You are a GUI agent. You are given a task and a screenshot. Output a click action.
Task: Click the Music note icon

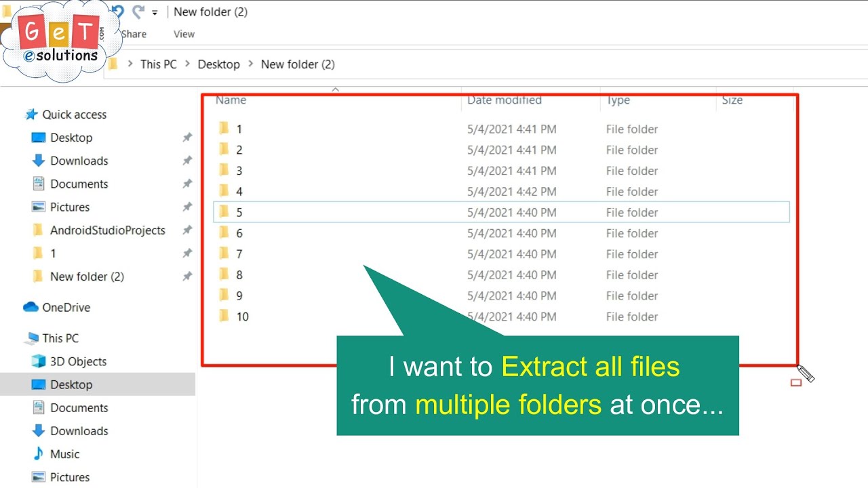(x=39, y=453)
